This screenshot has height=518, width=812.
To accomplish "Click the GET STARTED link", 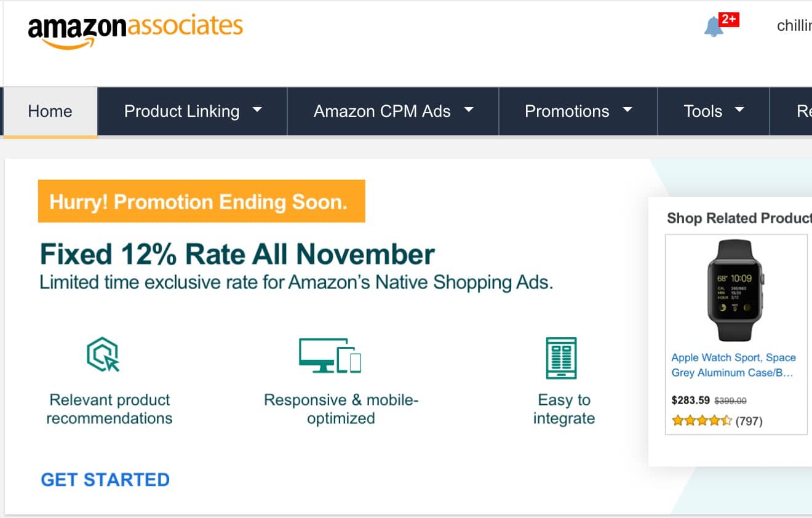I will (105, 480).
